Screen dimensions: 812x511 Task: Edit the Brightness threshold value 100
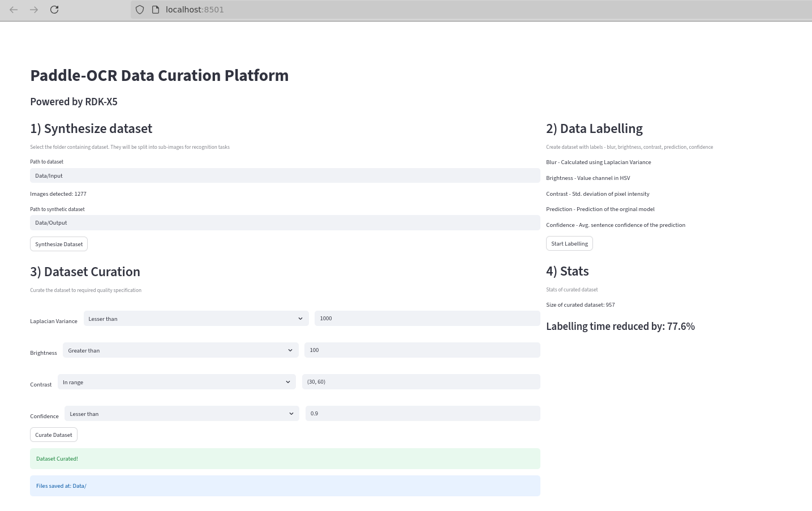tap(422, 350)
